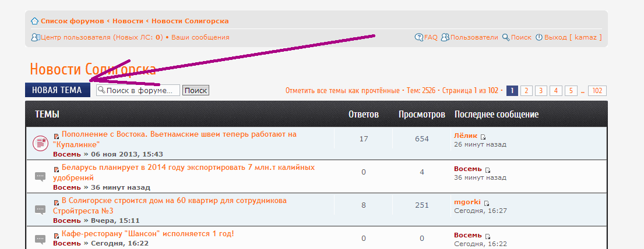644x249 pixels.
Task: Click the user control panel icon
Action: pos(35,37)
